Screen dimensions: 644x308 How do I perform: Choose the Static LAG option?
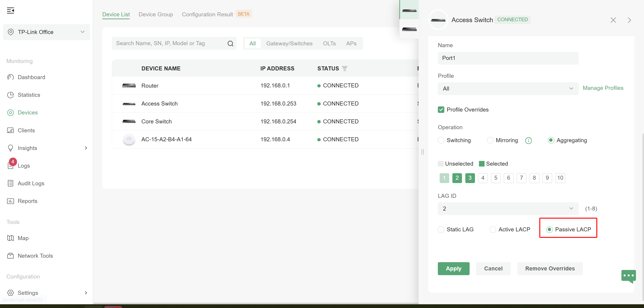click(x=441, y=230)
